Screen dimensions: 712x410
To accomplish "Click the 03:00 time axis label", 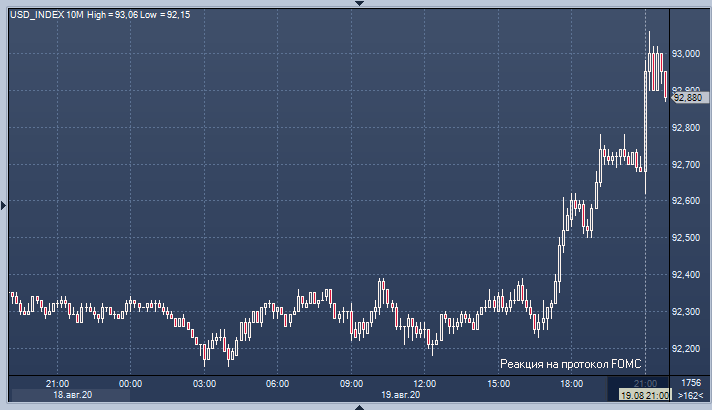I will (x=204, y=383).
